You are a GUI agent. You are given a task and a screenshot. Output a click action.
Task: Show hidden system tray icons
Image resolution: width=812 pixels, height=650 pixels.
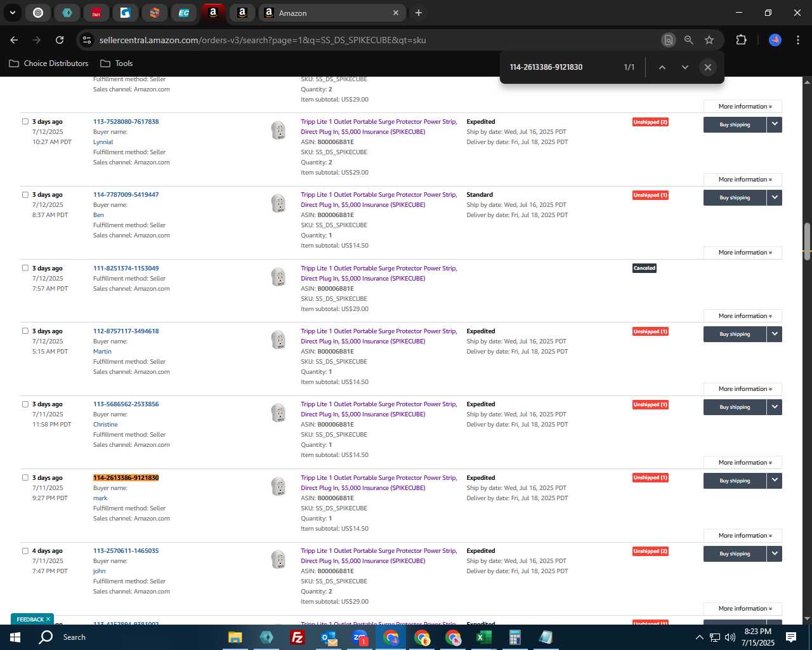point(699,637)
